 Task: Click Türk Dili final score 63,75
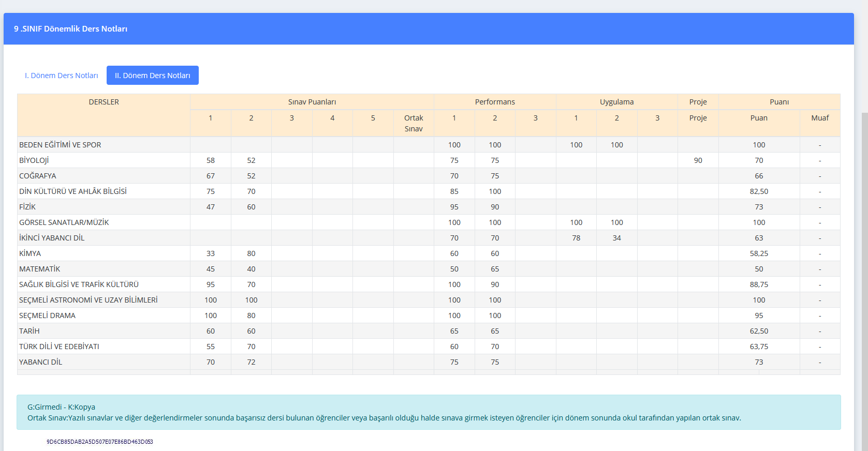759,347
